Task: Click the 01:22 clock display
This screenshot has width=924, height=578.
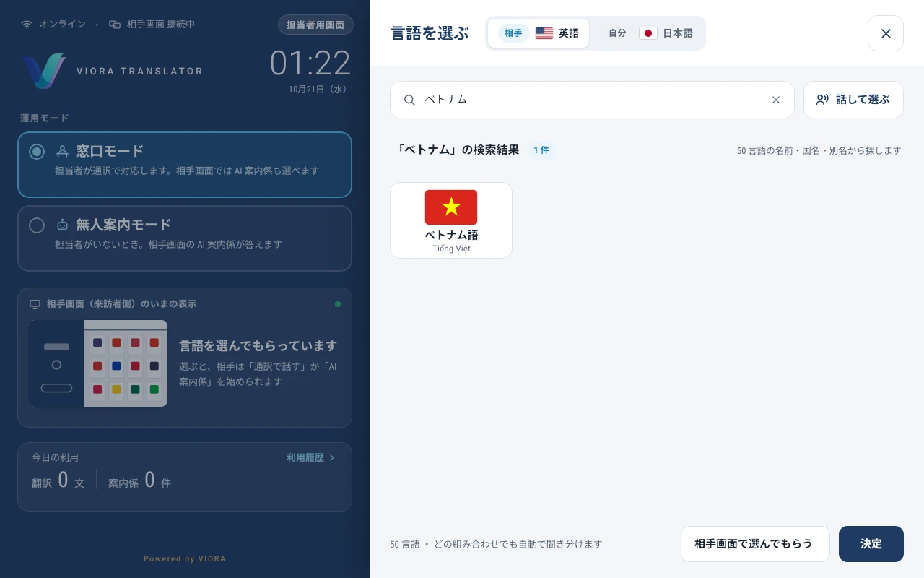Action: 310,64
